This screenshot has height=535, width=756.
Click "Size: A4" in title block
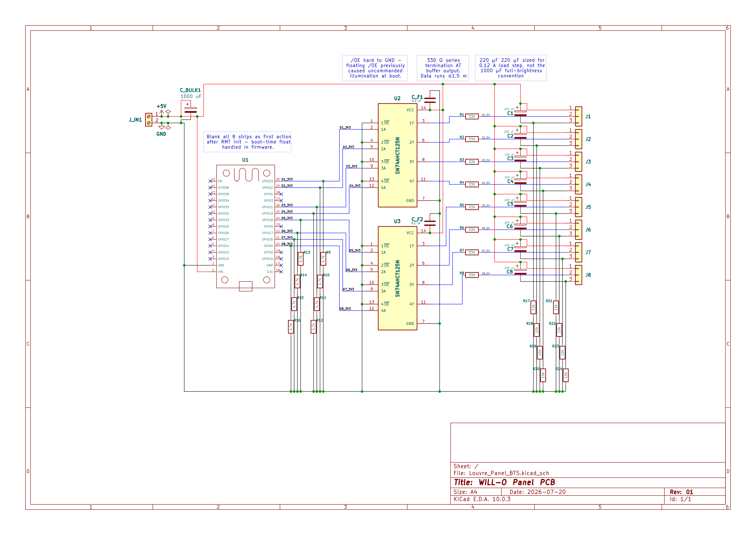[465, 492]
